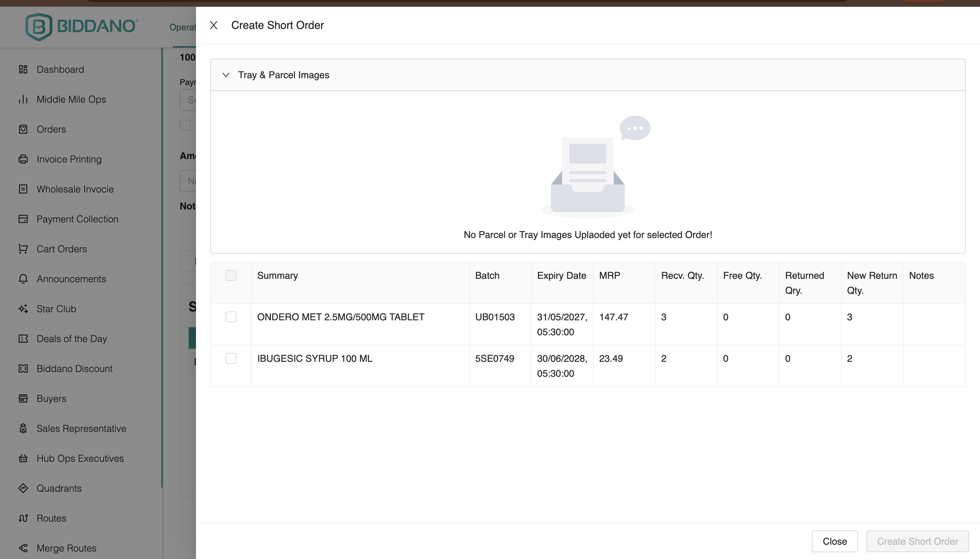Select the Hub Ops Executives menu item
980x559 pixels.
(80, 459)
